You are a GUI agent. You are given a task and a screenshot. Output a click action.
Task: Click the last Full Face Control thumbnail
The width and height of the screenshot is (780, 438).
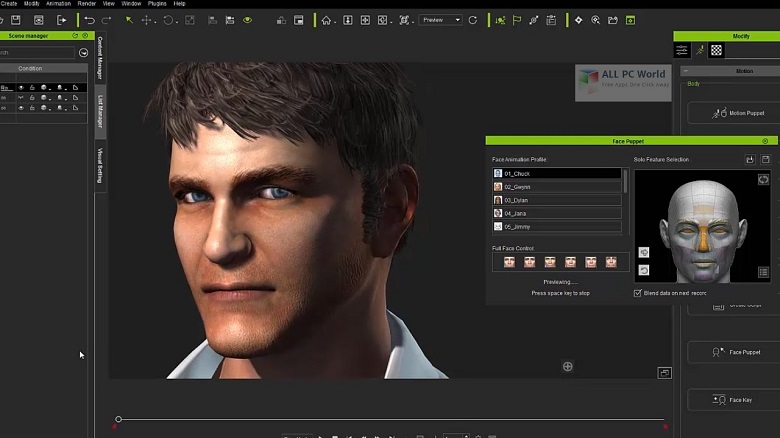[611, 262]
